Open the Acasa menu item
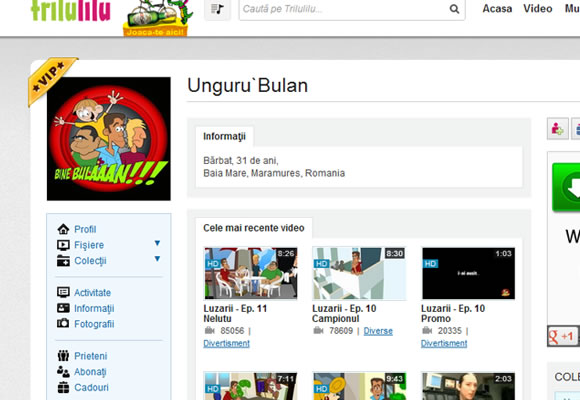This screenshot has width=580, height=400. tap(497, 9)
